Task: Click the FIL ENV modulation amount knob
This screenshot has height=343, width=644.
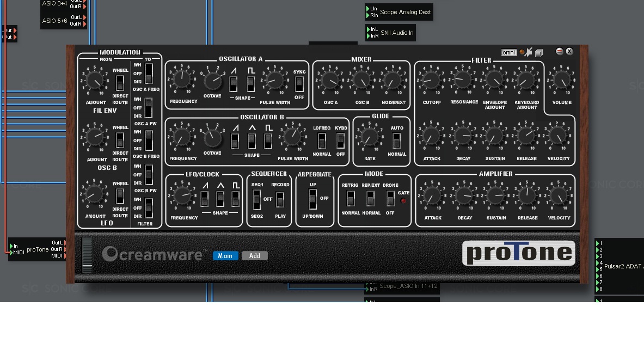Action: coord(95,80)
